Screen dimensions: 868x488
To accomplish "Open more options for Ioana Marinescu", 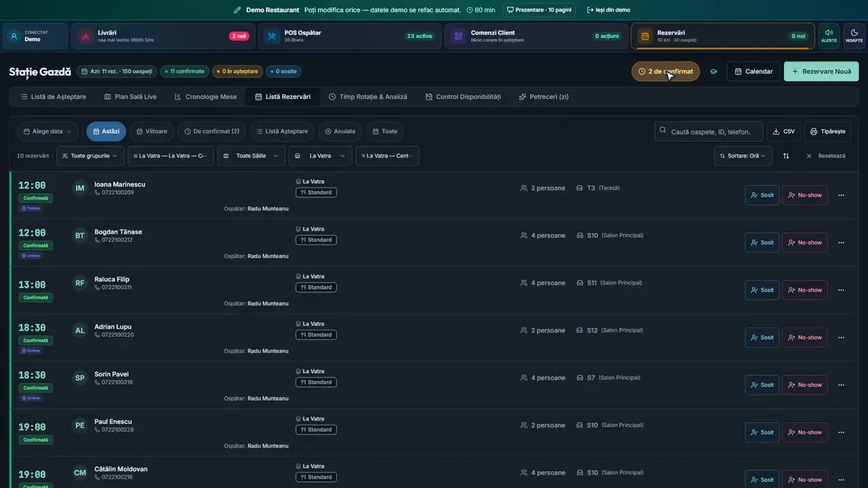I will 841,195.
